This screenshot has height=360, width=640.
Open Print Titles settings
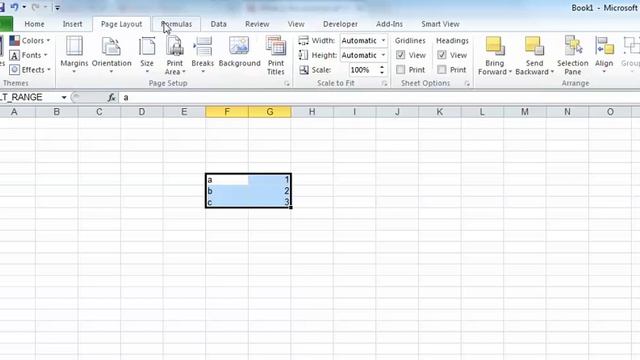(276, 55)
